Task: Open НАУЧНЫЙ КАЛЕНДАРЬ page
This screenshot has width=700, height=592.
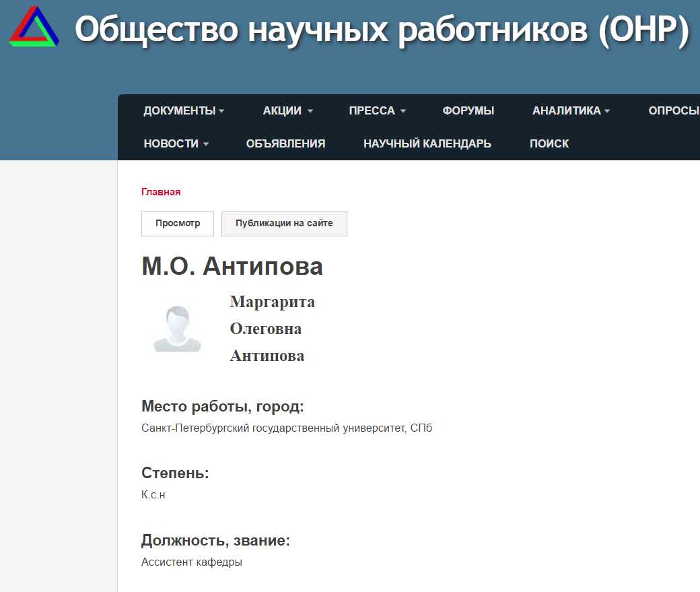Action: [427, 143]
